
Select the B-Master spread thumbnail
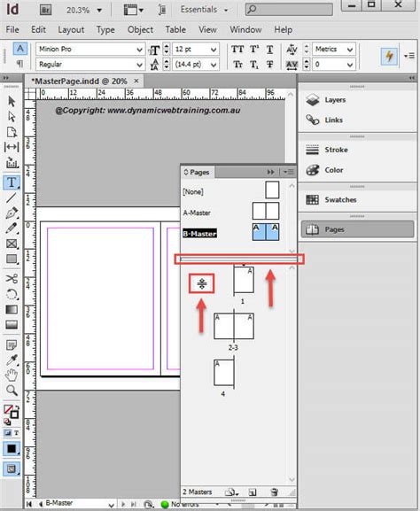pyautogui.click(x=266, y=232)
